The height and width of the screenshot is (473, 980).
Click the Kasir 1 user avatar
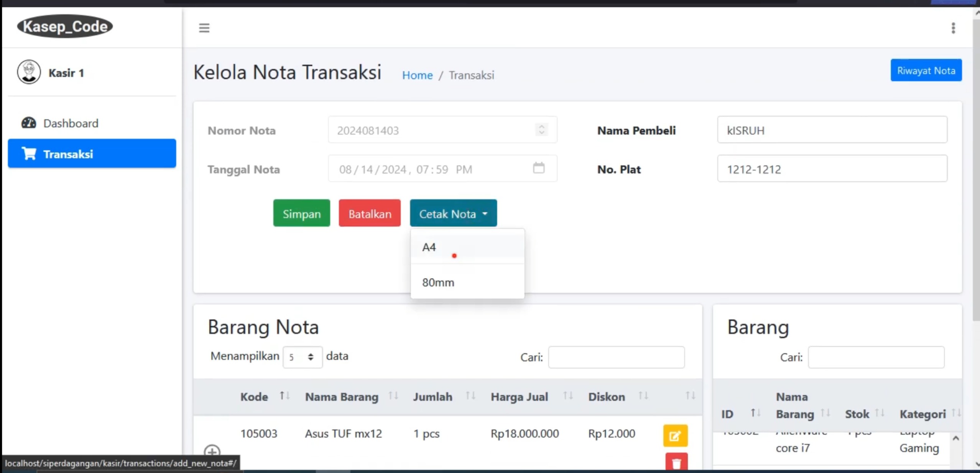29,72
